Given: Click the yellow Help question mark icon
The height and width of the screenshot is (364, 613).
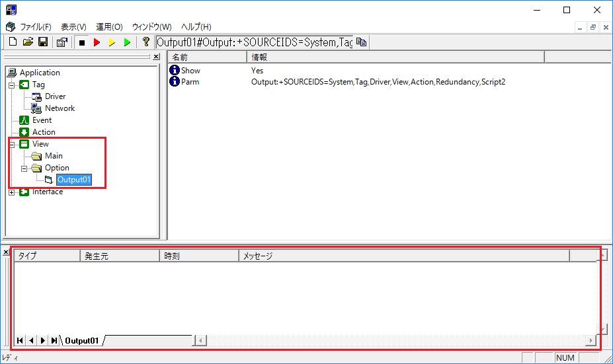Looking at the screenshot, I should click(x=145, y=42).
